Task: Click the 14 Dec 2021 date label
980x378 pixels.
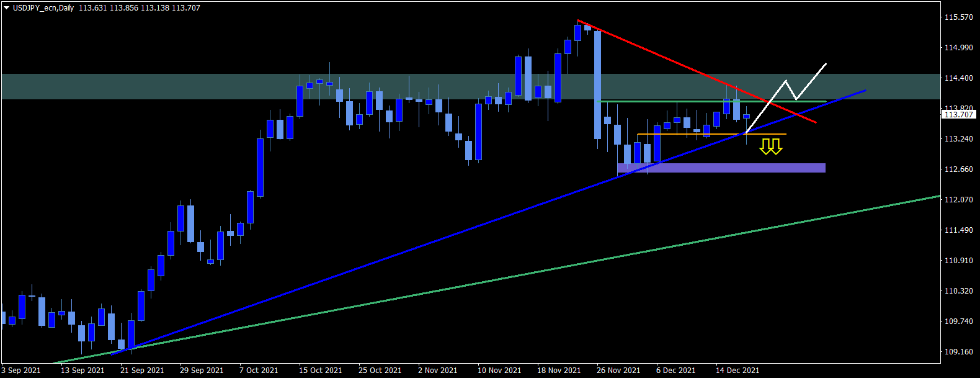Action: (x=737, y=371)
